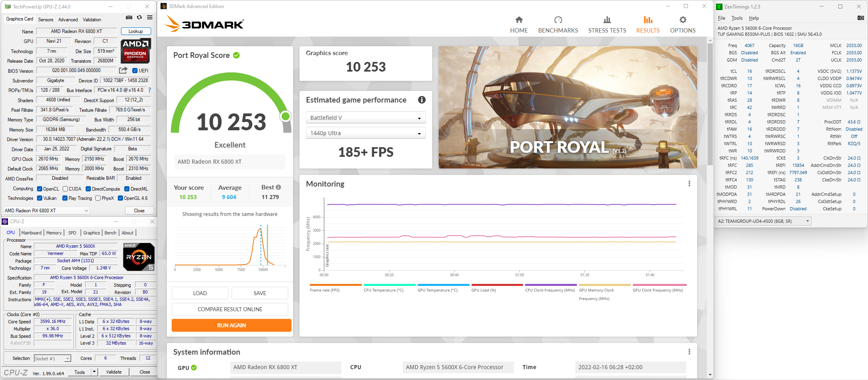
Task: Open the 1440p Ultra resolution dropdown
Action: 365,133
